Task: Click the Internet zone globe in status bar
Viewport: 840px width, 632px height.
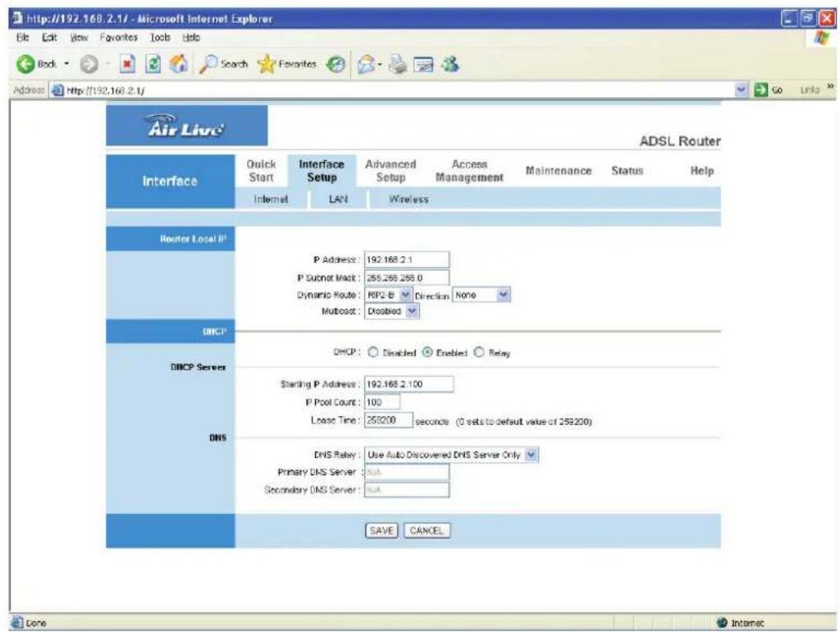Action: tap(722, 622)
